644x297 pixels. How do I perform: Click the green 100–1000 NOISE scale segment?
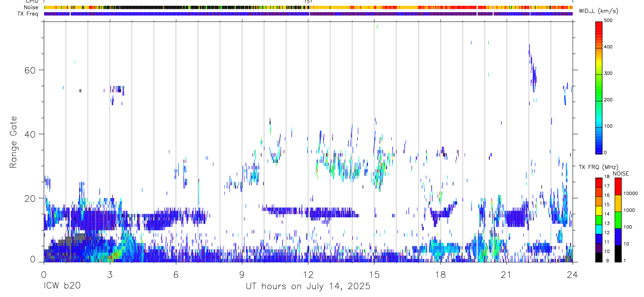click(617, 219)
